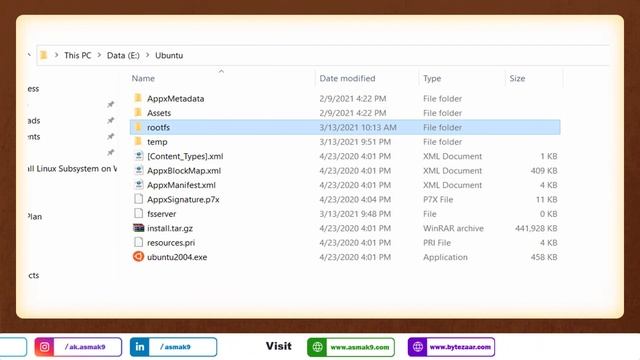The width and height of the screenshot is (640, 360).
Task: Select the AppxSignature.p7x file name
Action: [x=183, y=199]
